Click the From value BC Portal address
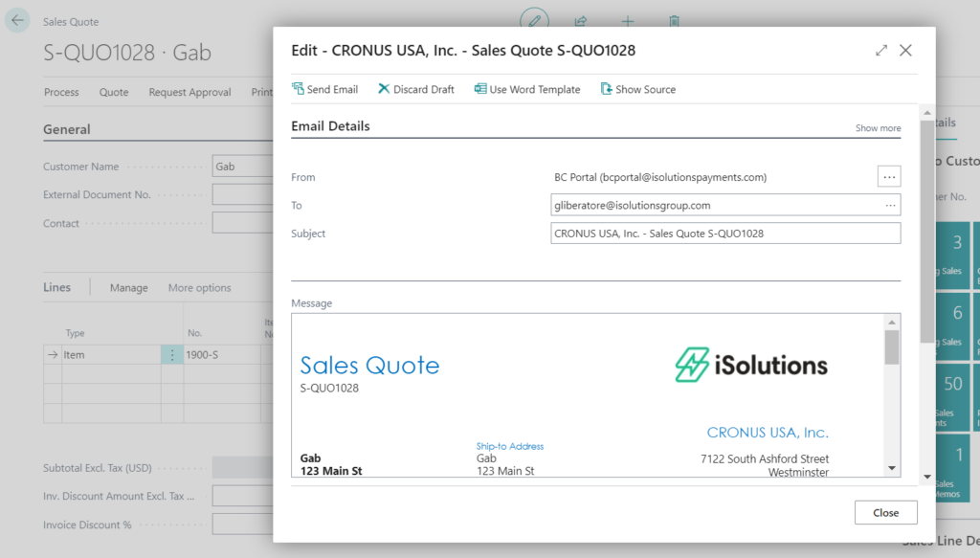 coord(660,177)
